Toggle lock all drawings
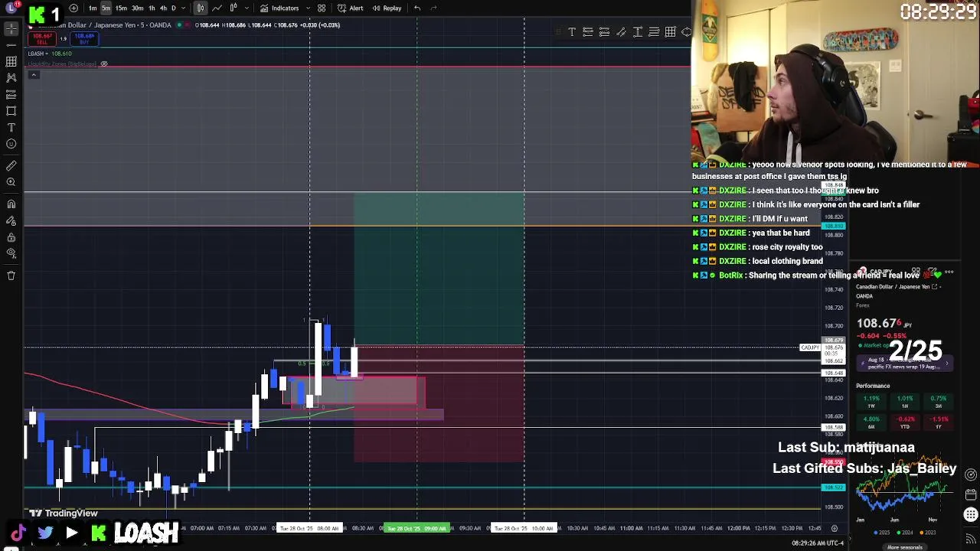 click(11, 237)
